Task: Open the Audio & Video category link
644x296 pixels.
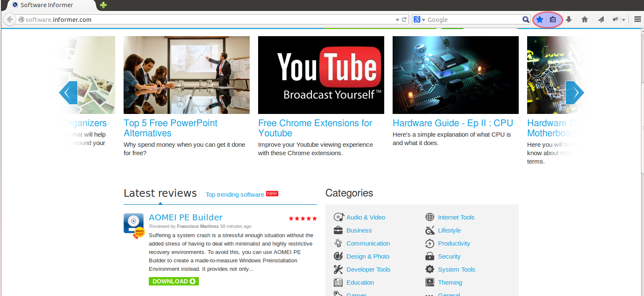Action: (366, 217)
